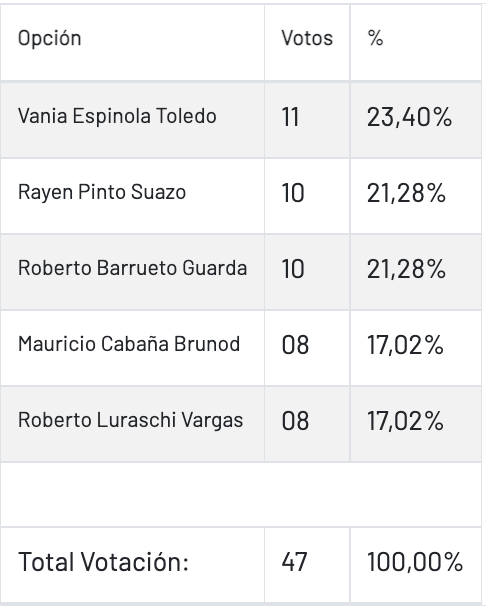Click the % column header
Viewport: 486px width, 606px height.
coord(416,43)
